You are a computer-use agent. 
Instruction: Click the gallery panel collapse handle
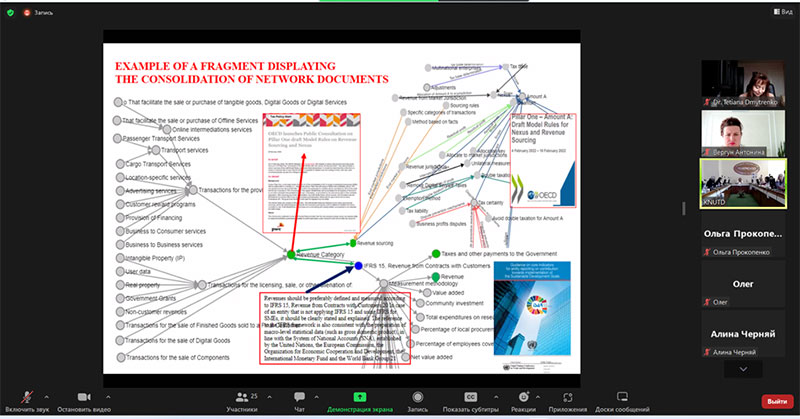pos(684,208)
